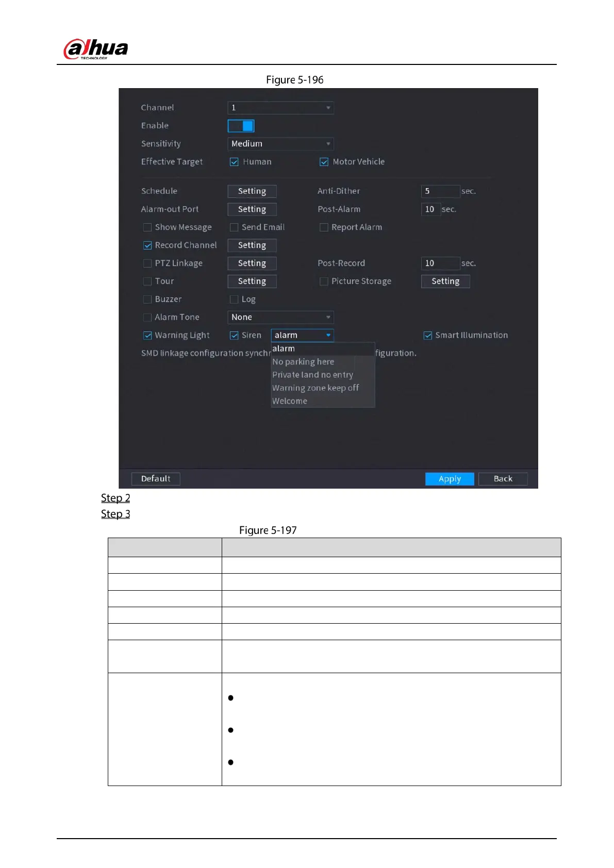
Task: Collapse the Siren alarm dropdown
Action: click(x=302, y=336)
